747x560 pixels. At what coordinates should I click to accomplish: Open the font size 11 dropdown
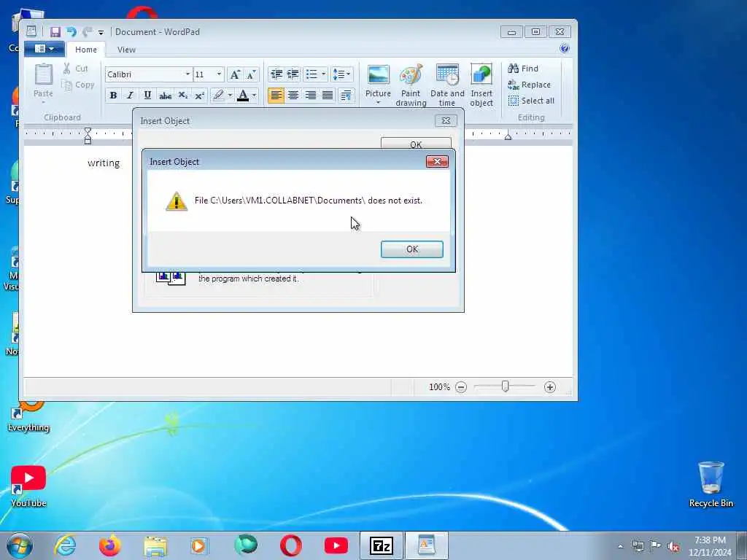[219, 74]
